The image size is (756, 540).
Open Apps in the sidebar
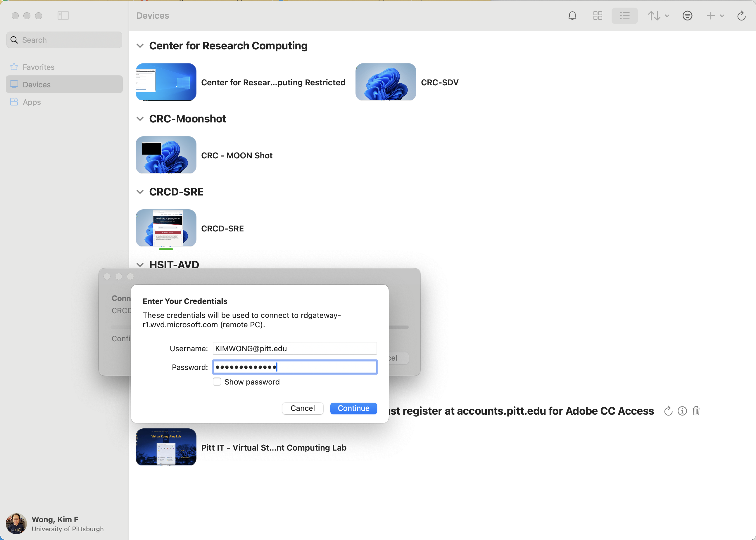(x=64, y=102)
